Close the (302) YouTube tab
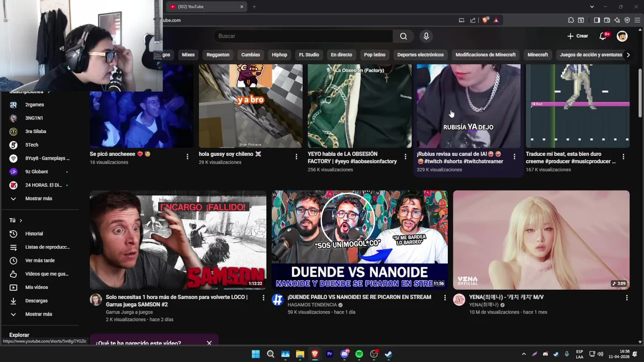This screenshot has width=644, height=362. 242,7
